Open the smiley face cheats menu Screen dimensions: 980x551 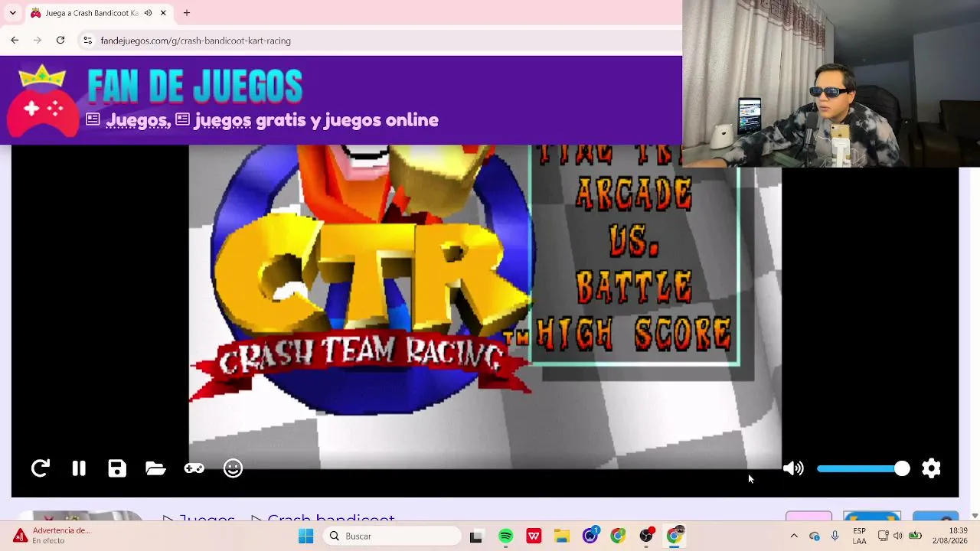pos(233,468)
